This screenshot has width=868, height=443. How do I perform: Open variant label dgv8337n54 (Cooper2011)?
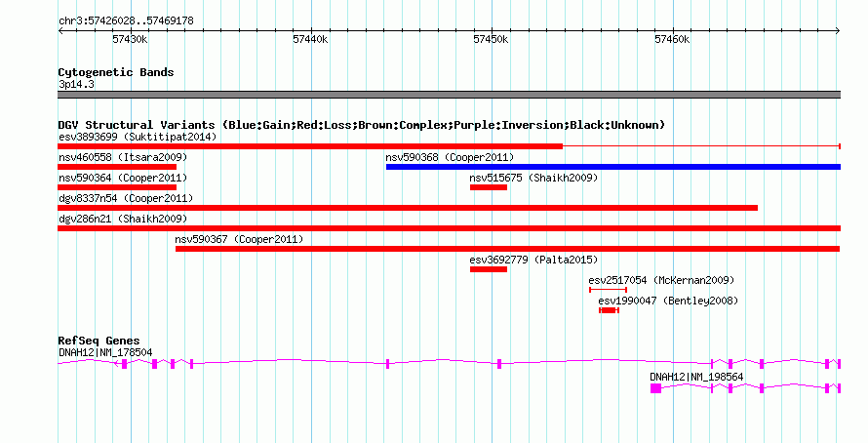126,198
